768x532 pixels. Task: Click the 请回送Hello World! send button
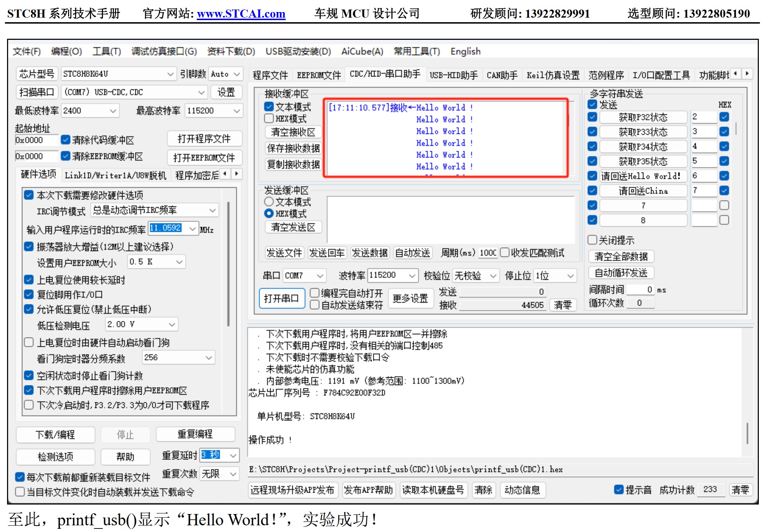[x=643, y=176]
